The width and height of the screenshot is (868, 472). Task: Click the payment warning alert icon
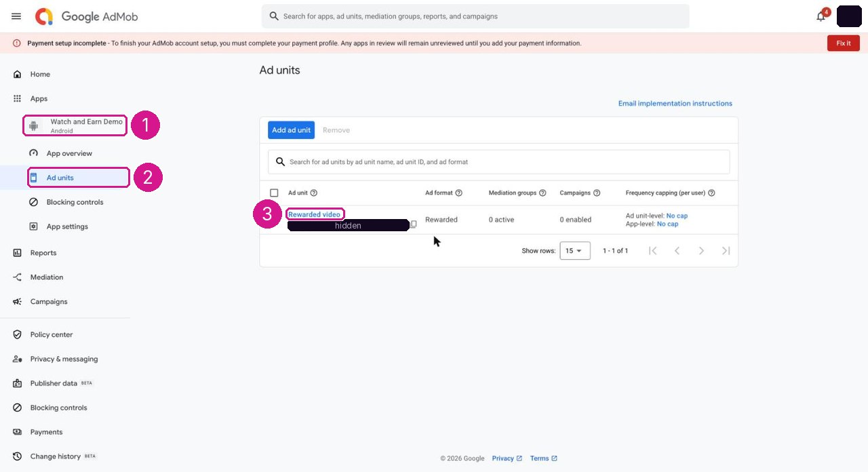coord(17,43)
